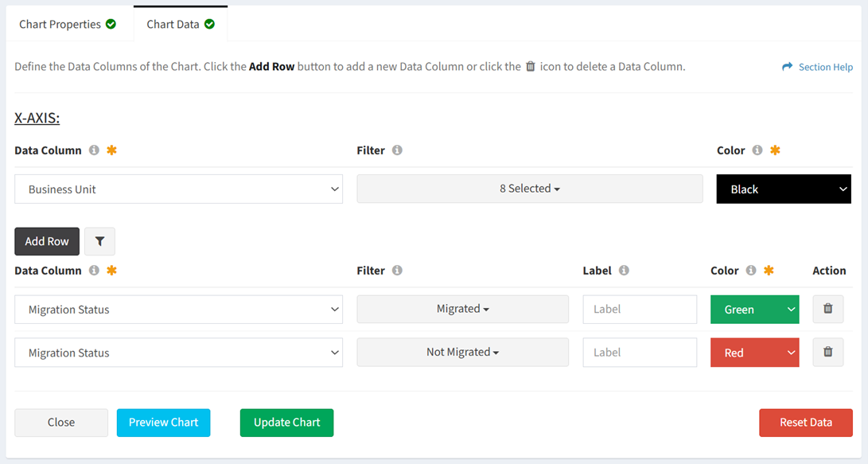This screenshot has width=868, height=464.
Task: Expand the 8 Selected filter dropdown
Action: (530, 189)
